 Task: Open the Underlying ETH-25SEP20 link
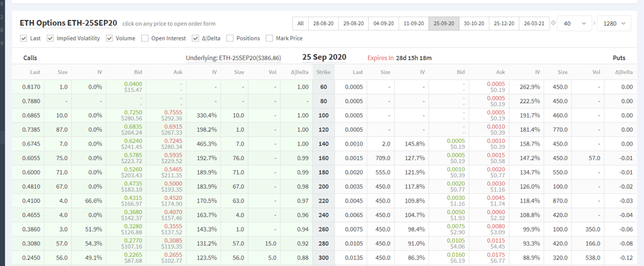click(x=233, y=58)
